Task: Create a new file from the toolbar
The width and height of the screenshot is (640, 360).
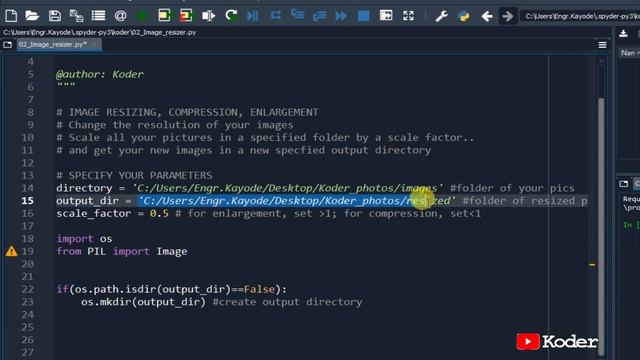Action: [x=11, y=16]
